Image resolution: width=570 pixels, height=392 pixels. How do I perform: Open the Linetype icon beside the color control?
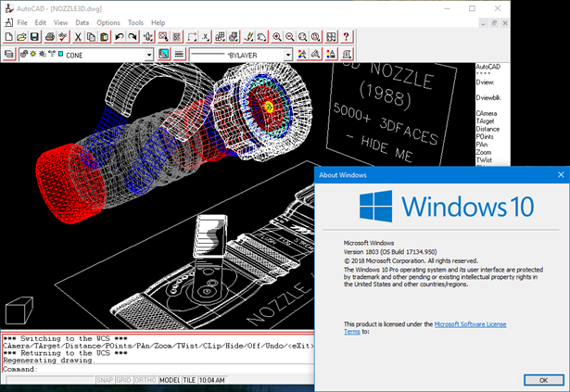[179, 55]
